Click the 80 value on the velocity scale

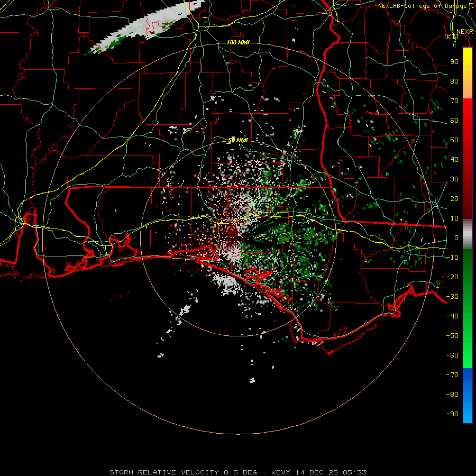point(454,81)
